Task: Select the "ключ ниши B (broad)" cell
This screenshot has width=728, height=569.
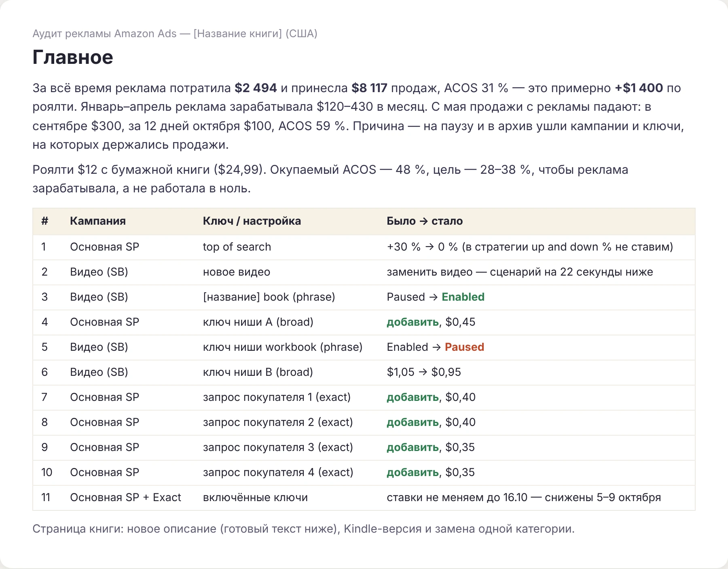Action: (258, 372)
